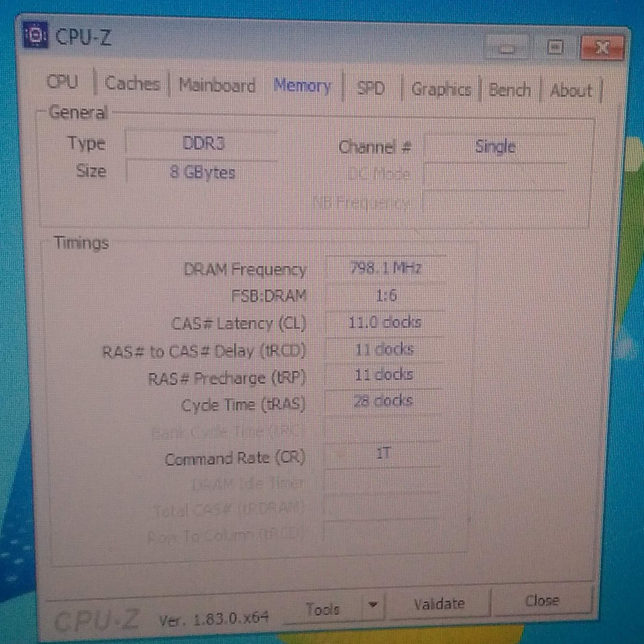This screenshot has width=644, height=644.
Task: Switch to the Graphics tab
Action: click(x=441, y=90)
